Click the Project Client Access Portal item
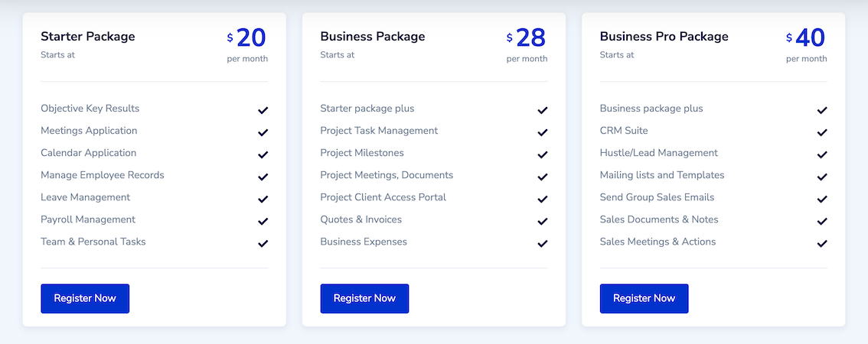This screenshot has height=344, width=868. 383,197
